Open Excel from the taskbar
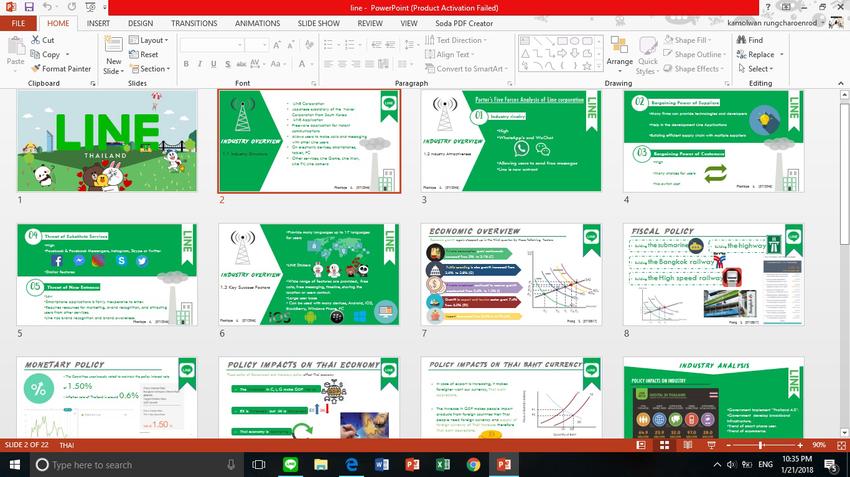The image size is (850, 477). click(443, 465)
